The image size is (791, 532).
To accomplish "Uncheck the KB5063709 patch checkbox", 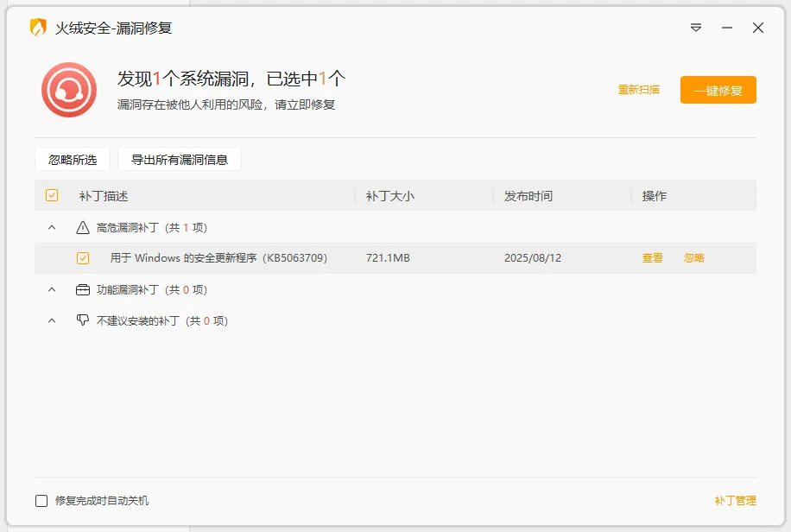I will click(83, 258).
